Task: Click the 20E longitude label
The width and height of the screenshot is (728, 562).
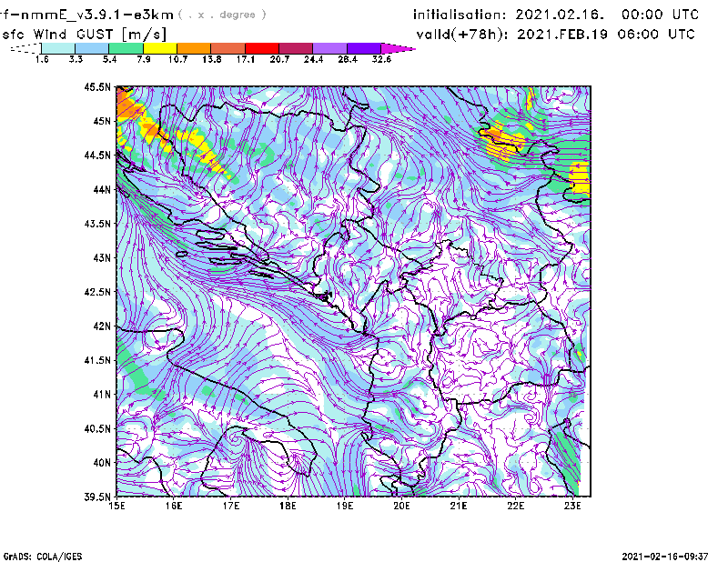Action: click(401, 506)
